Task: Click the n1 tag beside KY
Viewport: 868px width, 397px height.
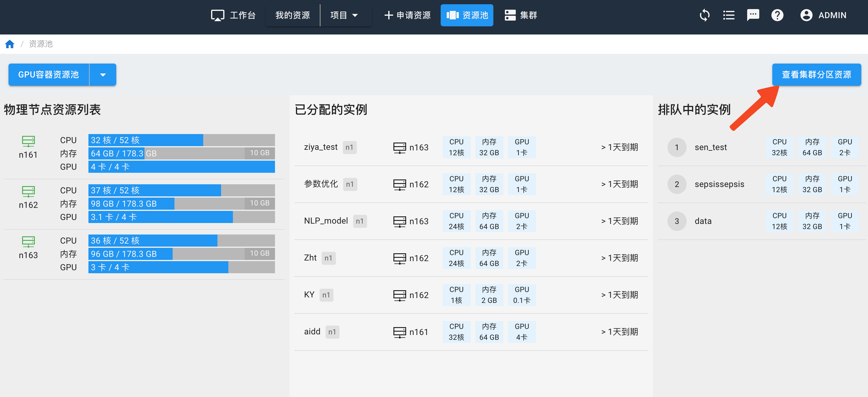Action: pos(326,295)
